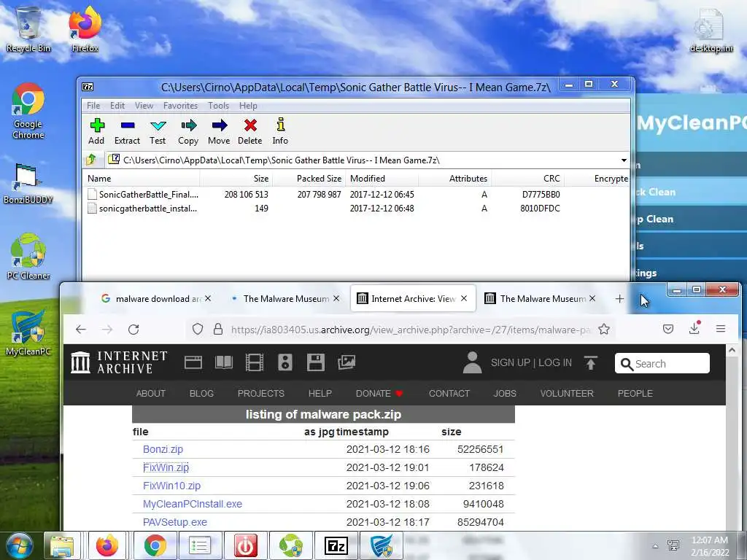Run Test on the archive in 7-Zip
Screen dimensions: 747x560
[158, 131]
